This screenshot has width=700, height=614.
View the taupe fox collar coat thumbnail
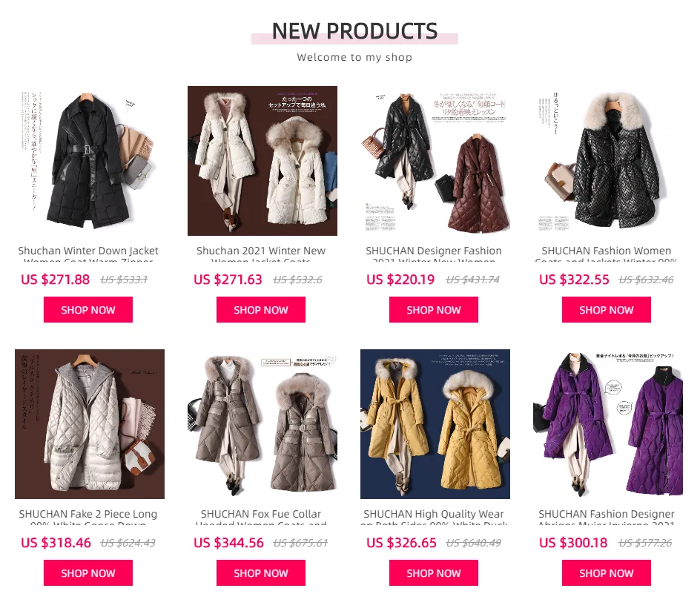262,423
